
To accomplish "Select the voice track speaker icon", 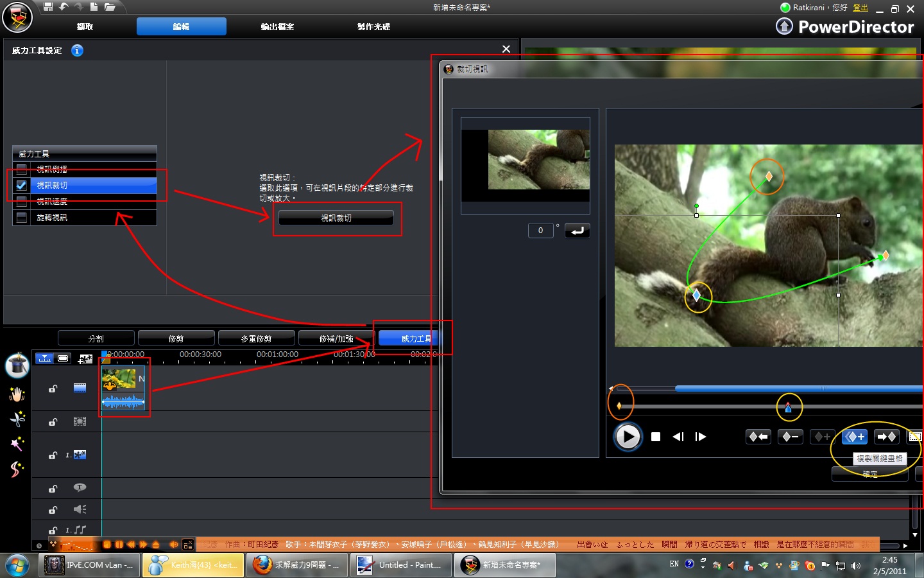I will (x=80, y=509).
